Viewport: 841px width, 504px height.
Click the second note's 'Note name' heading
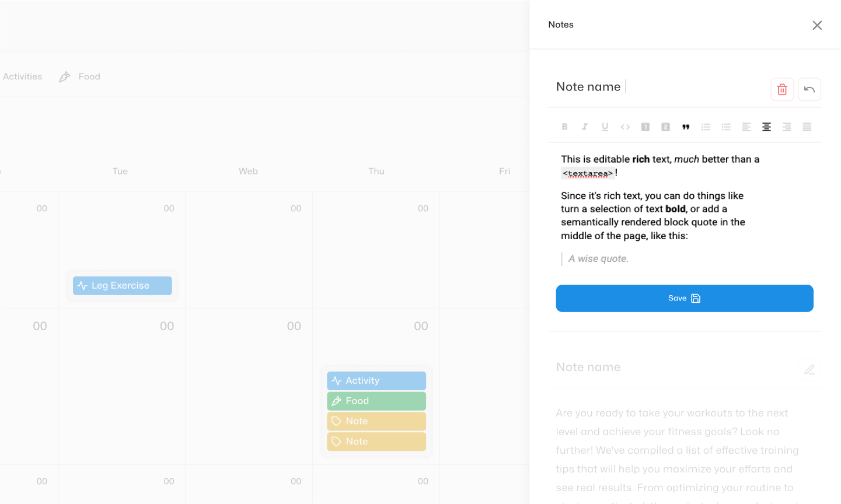[x=588, y=367]
